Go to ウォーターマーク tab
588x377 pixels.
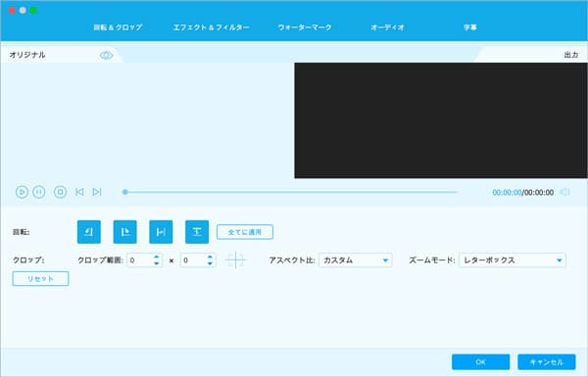tap(305, 27)
